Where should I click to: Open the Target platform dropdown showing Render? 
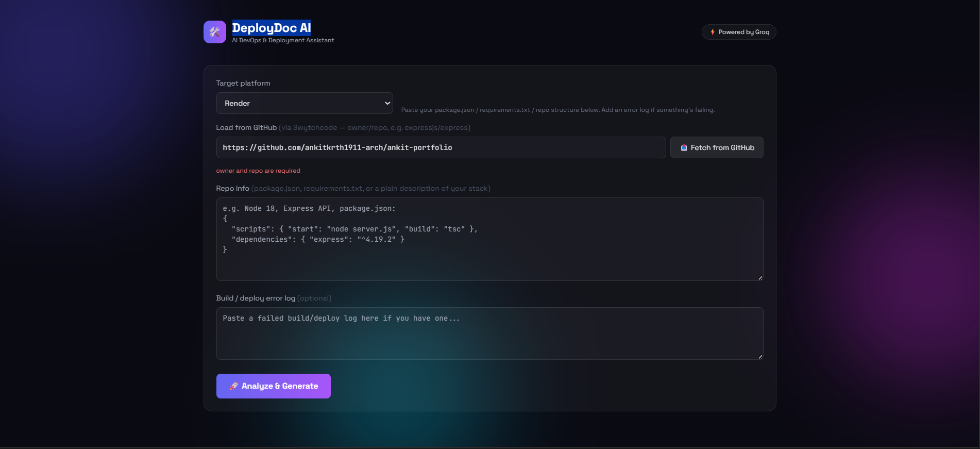point(305,103)
